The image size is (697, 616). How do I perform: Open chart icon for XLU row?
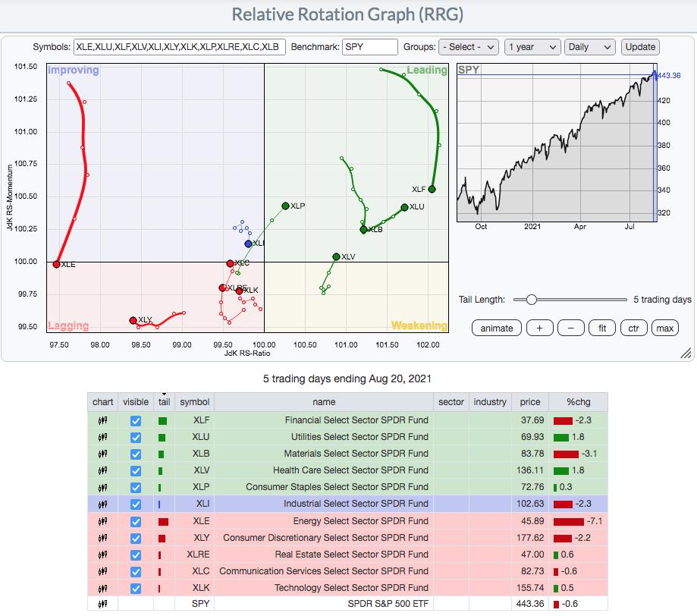pyautogui.click(x=102, y=437)
